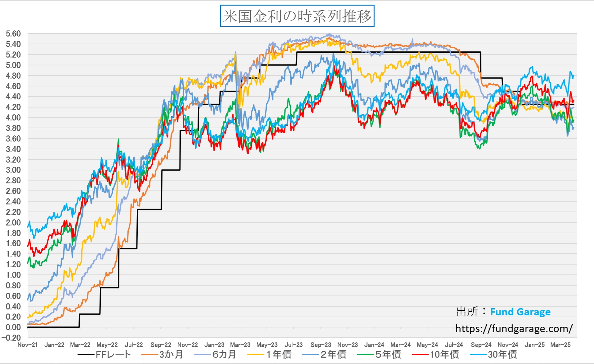Click the green 5年債 legend line marker
This screenshot has width=594, height=364.
tap(365, 354)
